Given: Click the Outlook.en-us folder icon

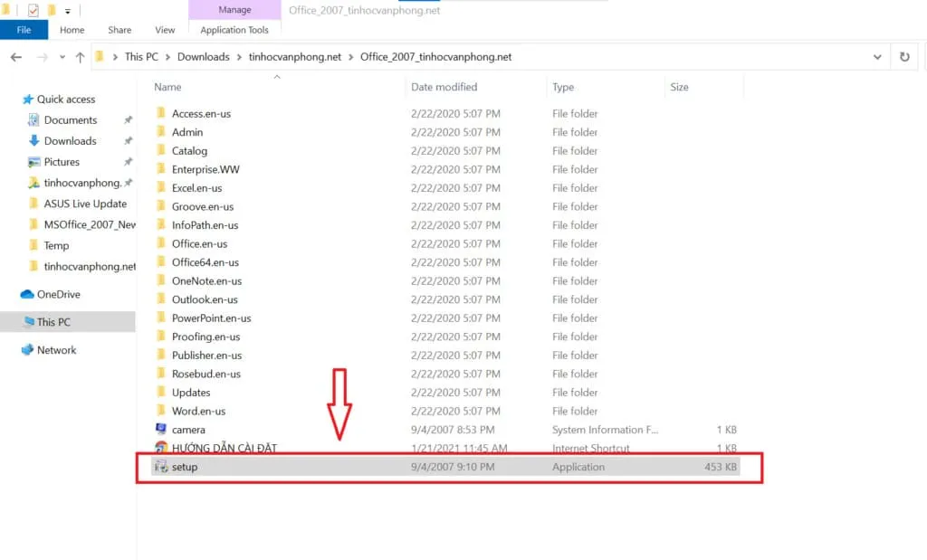Looking at the screenshot, I should click(x=161, y=299).
